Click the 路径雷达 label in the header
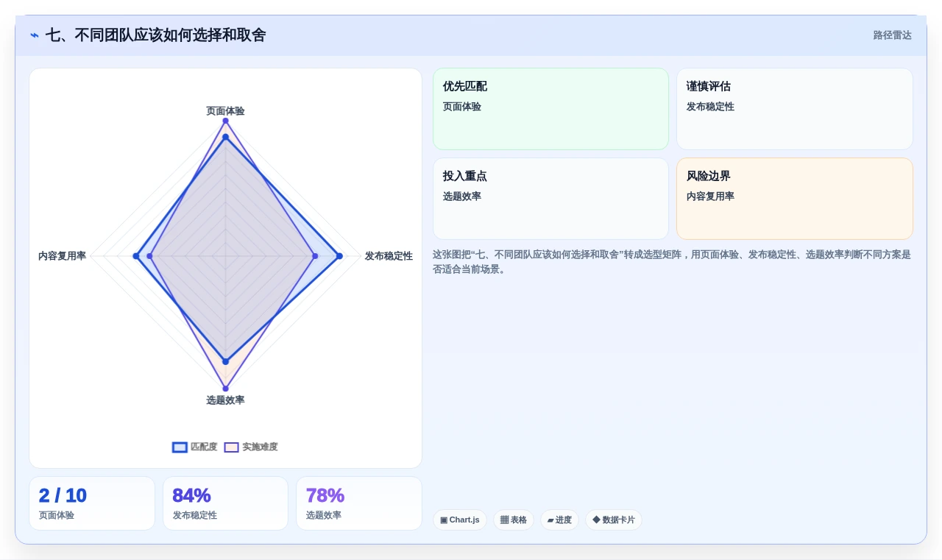 coord(892,35)
